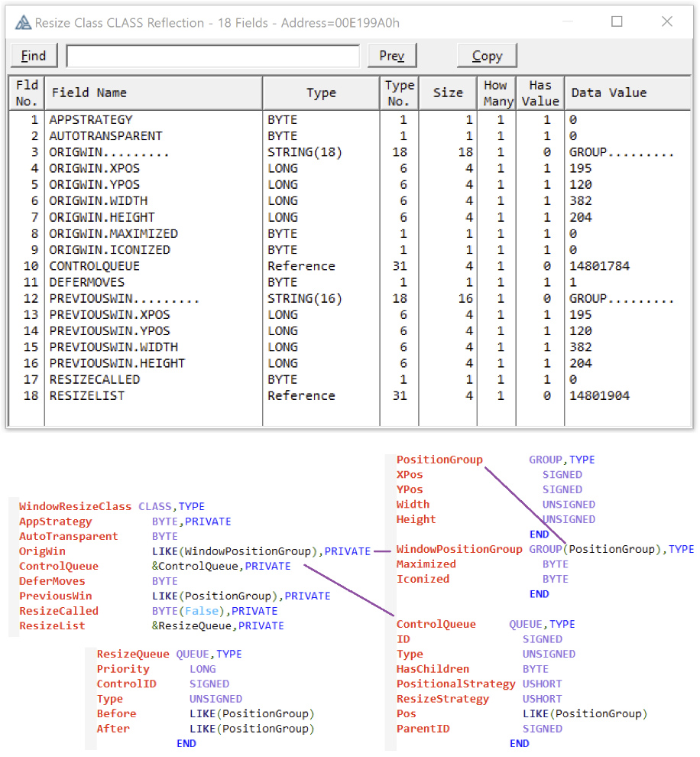The image size is (700, 757).
Task: Click the search text input field
Action: [212, 56]
